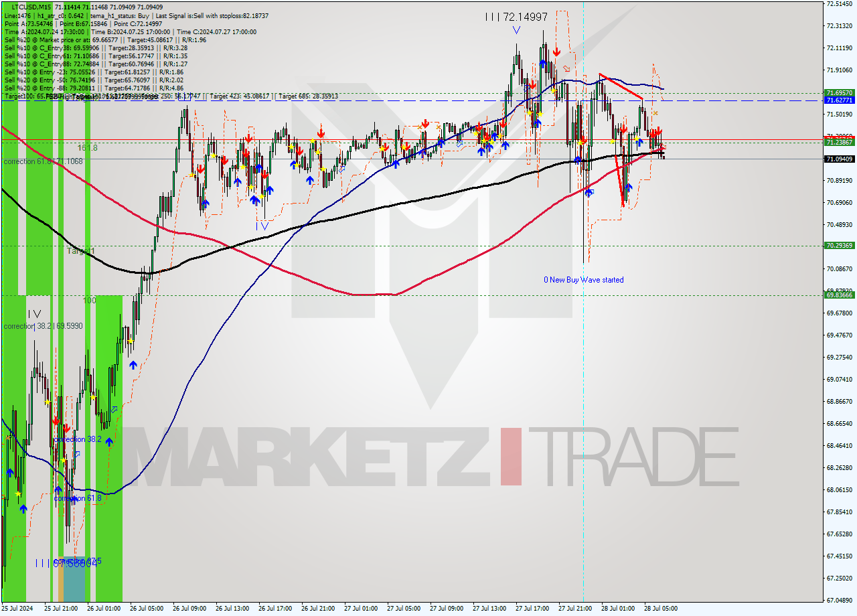The image size is (857, 616).
Task: Click the '26 Jul 09:00' time label
Action: coord(189,609)
